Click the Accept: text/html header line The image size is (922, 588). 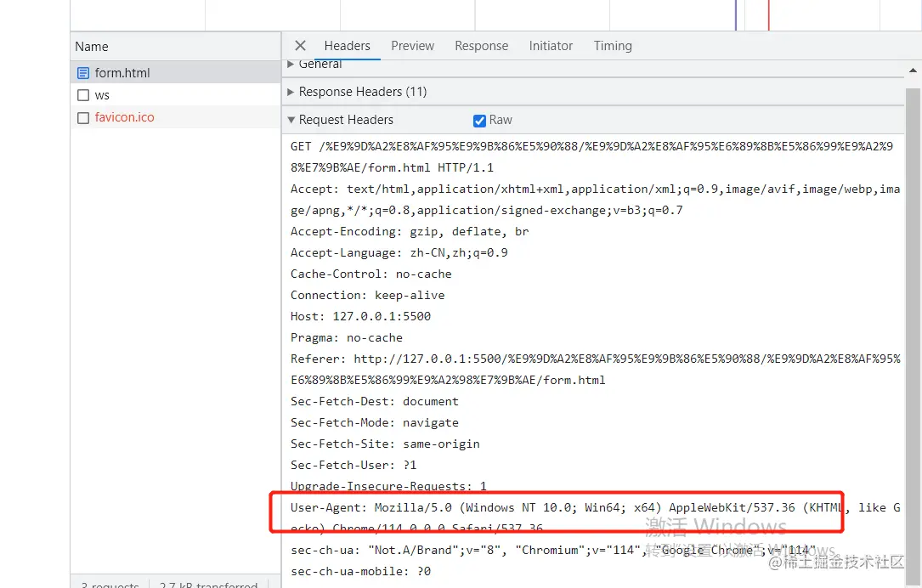595,200
